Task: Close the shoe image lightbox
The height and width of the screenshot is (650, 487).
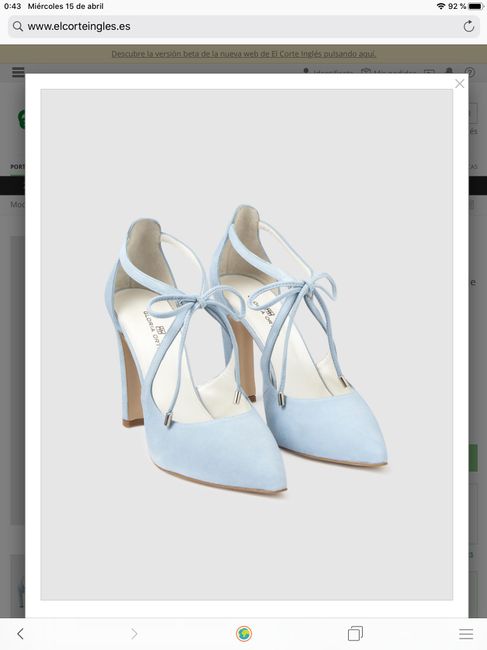Action: click(x=459, y=84)
